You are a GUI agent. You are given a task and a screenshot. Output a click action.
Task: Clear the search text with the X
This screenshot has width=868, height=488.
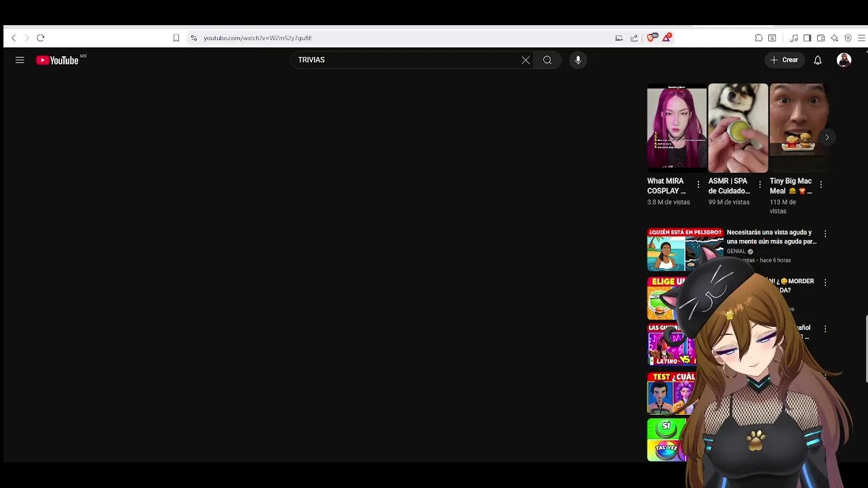tap(526, 60)
